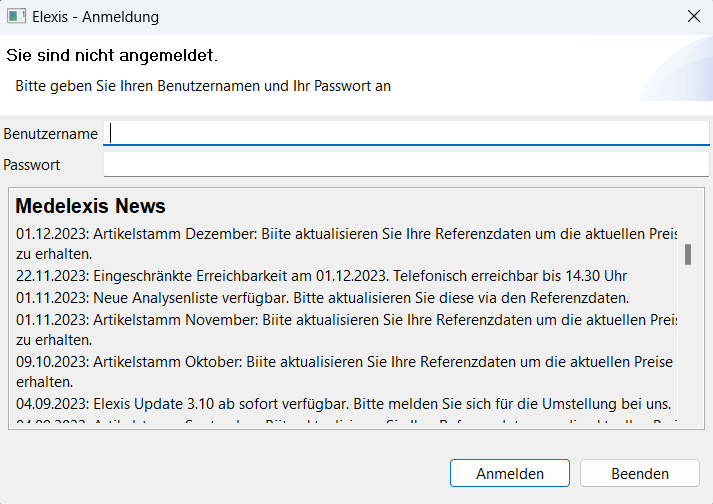Image resolution: width=713 pixels, height=504 pixels.
Task: Click into the Passwort input field
Action: pos(405,164)
